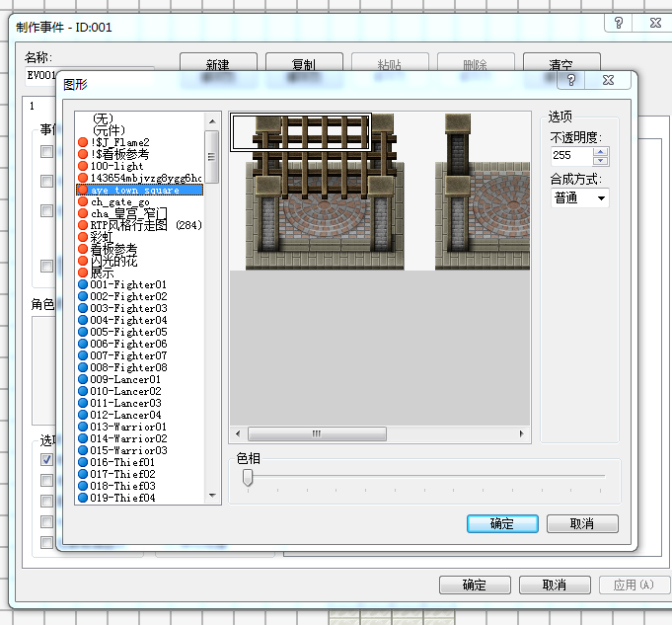Click the orange icon next to 100-light

tap(83, 166)
